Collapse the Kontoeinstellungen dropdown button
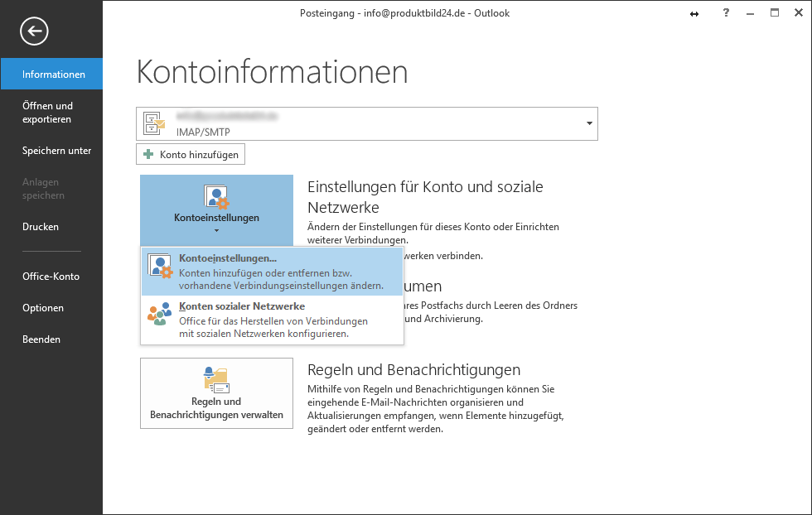The height and width of the screenshot is (515, 812). tap(216, 210)
